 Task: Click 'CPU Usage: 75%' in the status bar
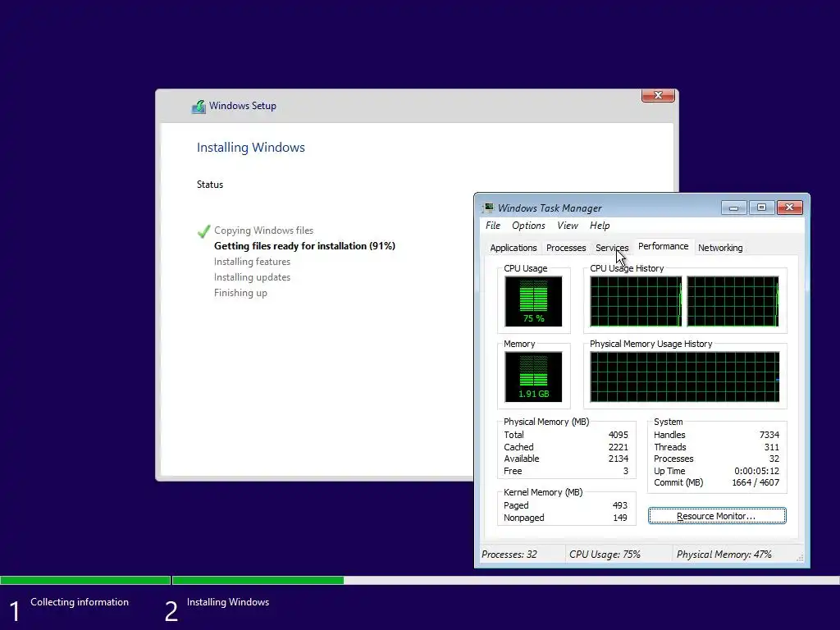[605, 555]
